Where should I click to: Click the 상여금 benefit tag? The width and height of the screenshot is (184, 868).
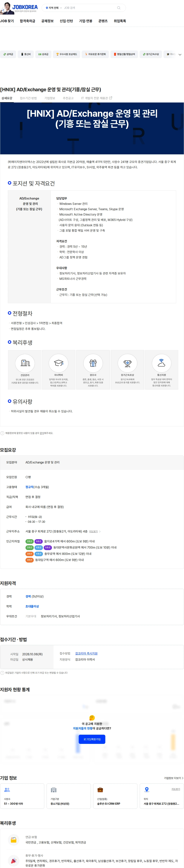8,54
